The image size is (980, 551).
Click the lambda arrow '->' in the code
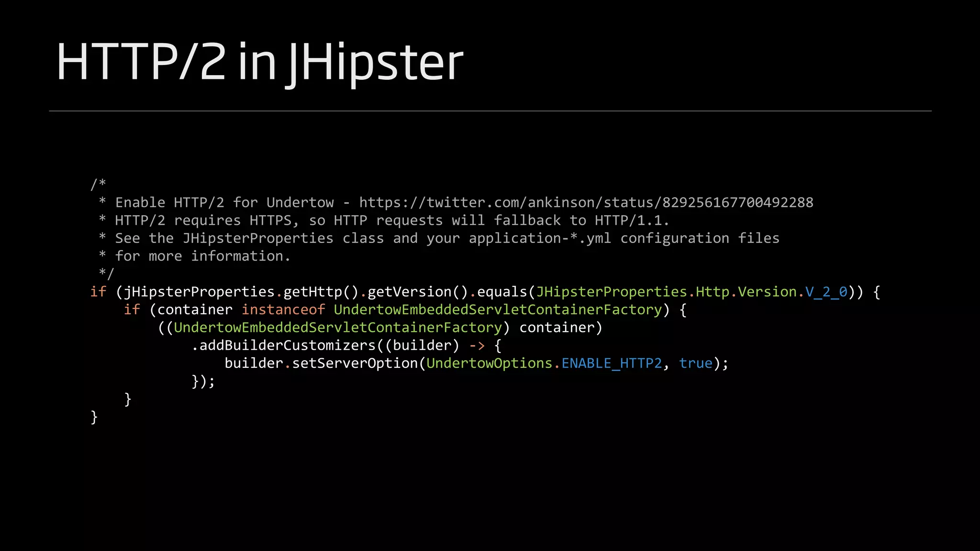[477, 345]
